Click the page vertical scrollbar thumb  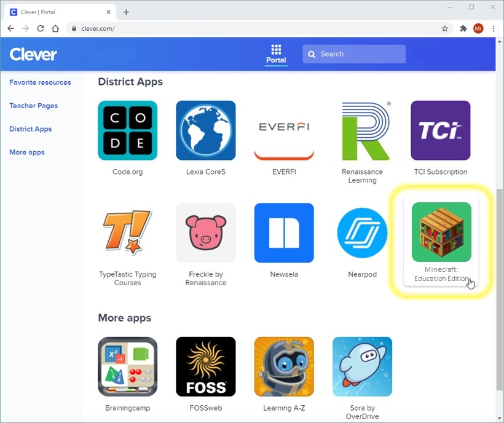pyautogui.click(x=500, y=290)
